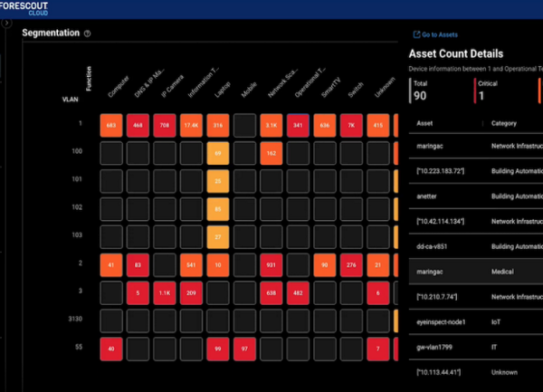Click the VLAN 3130 row label
Viewport: 543px width, 392px height.
(x=80, y=320)
